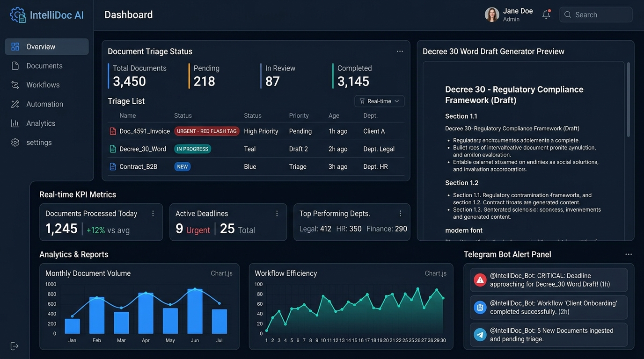Click the June bar in Monthly Document Volume
The width and height of the screenshot is (644, 359).
pos(195,311)
